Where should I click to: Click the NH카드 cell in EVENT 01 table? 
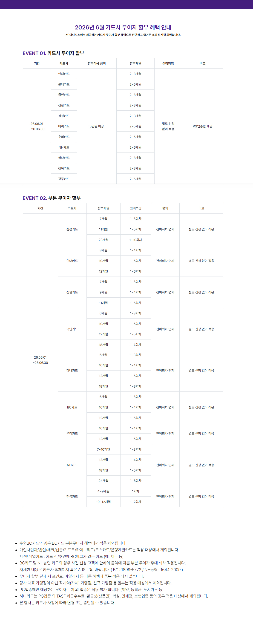click(x=64, y=147)
